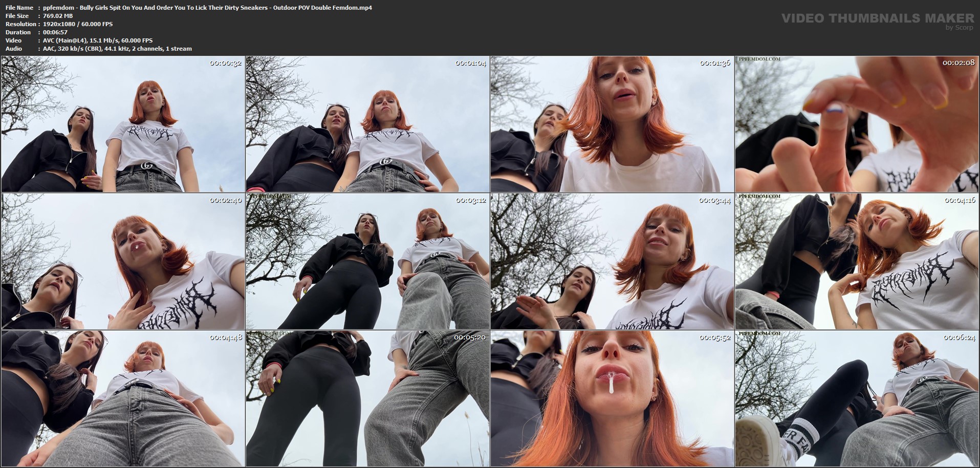Image resolution: width=980 pixels, height=468 pixels.
Task: Click the 'by Scorp' credit text
Action: [x=959, y=28]
